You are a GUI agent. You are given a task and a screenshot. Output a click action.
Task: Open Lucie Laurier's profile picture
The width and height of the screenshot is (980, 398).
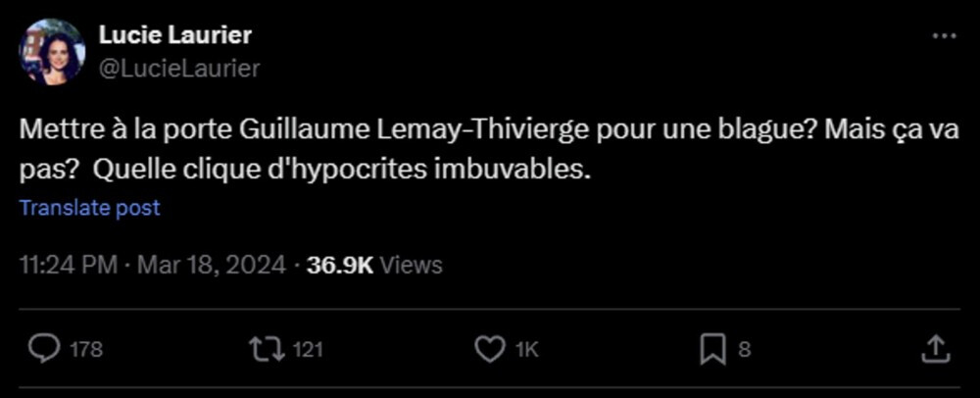(52, 52)
